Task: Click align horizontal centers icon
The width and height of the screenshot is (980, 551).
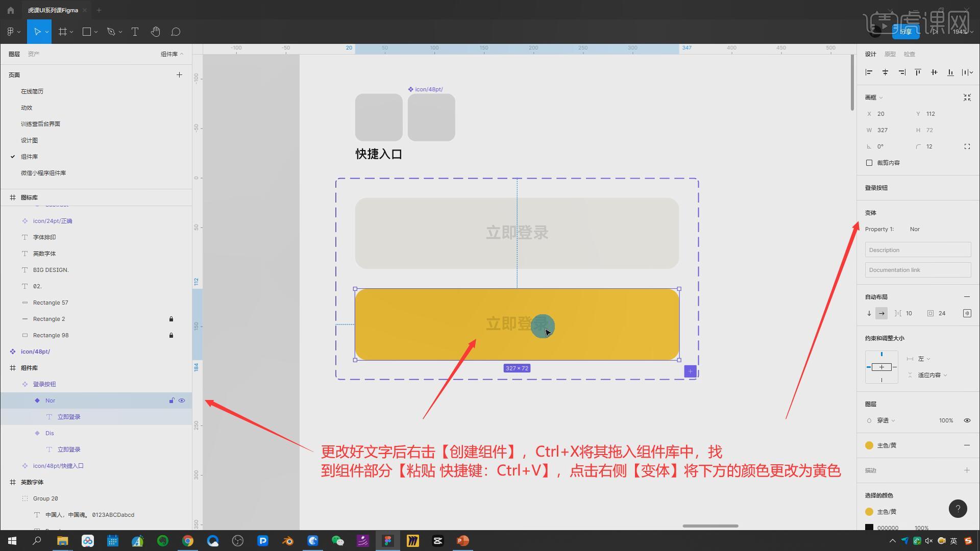Action: point(885,72)
